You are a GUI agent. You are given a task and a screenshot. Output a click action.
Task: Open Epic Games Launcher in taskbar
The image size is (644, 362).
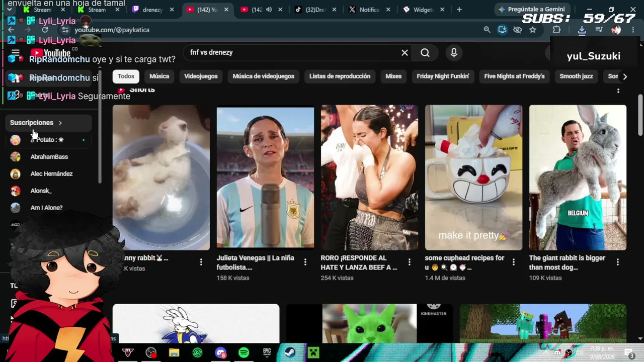[x=267, y=352]
